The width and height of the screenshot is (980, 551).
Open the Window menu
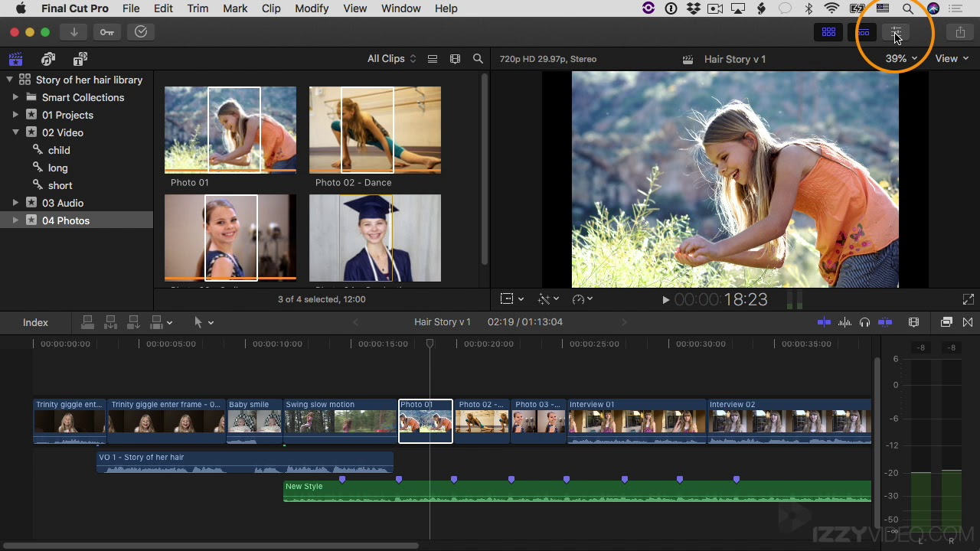(401, 8)
